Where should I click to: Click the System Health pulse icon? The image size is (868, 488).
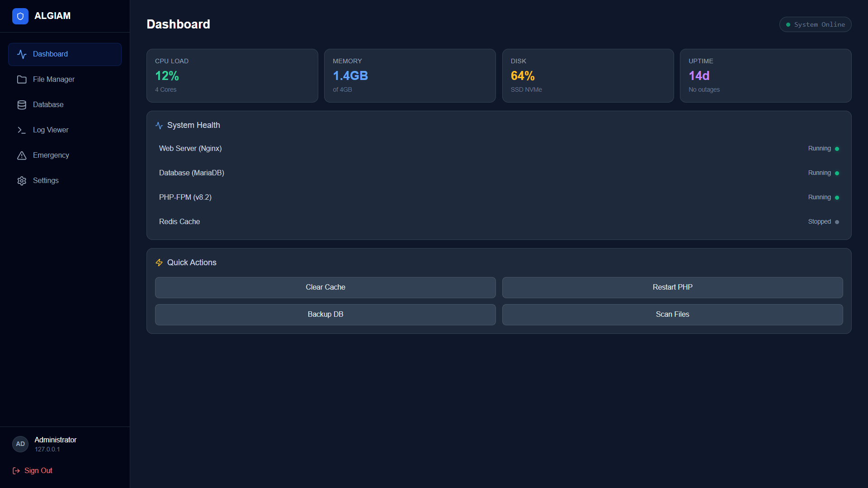159,125
